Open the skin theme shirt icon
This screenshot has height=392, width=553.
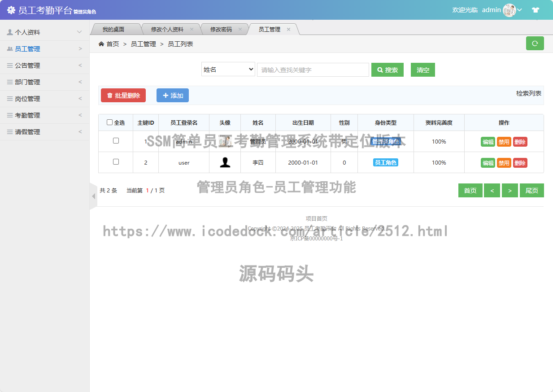pyautogui.click(x=536, y=10)
